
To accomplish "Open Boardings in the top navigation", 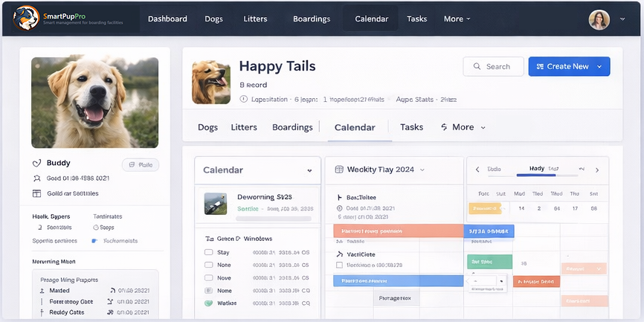I will (x=312, y=19).
